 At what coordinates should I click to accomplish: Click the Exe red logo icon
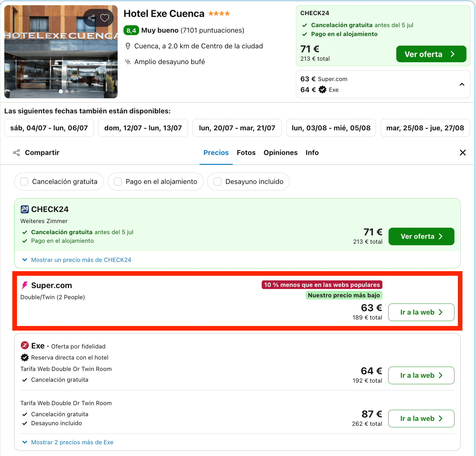coord(25,345)
